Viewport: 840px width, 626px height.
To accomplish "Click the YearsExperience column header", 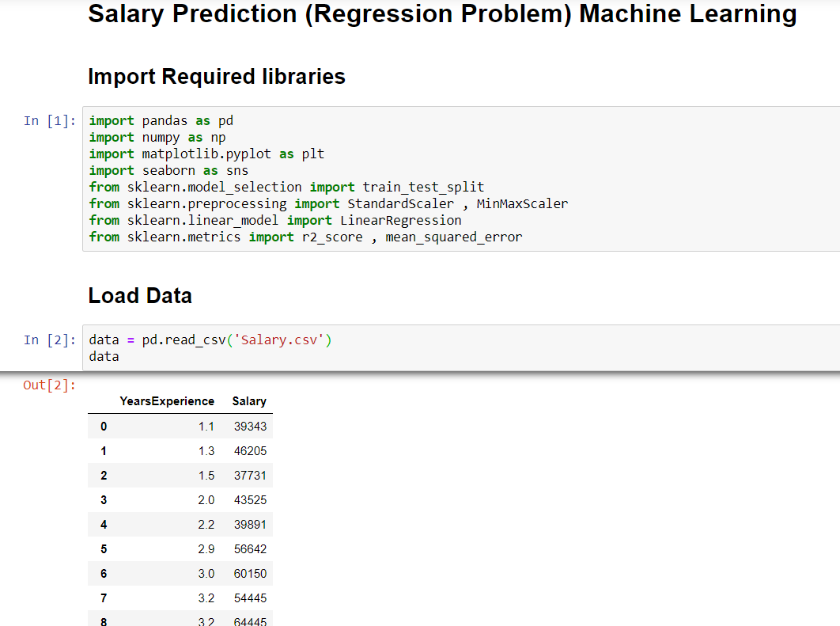I will (167, 401).
